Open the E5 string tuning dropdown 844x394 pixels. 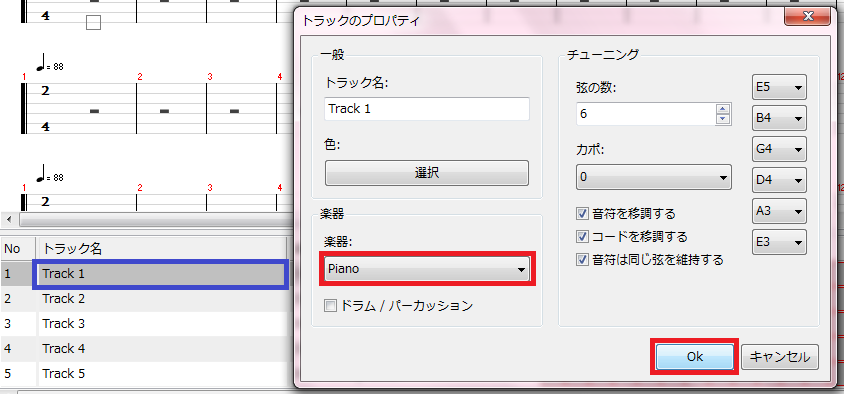click(779, 87)
